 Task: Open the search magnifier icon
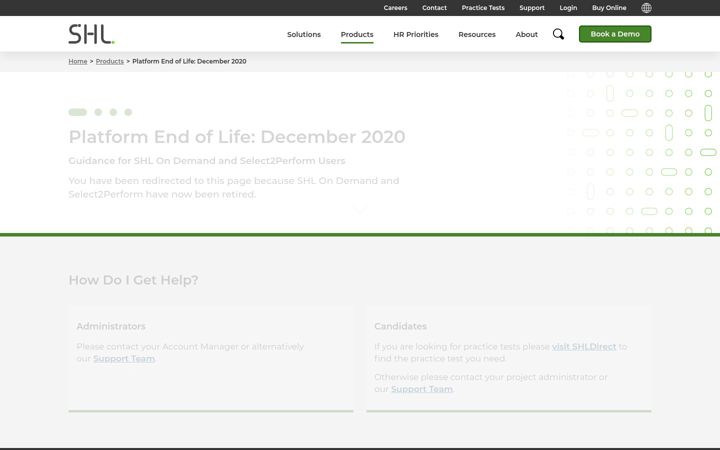coord(558,34)
